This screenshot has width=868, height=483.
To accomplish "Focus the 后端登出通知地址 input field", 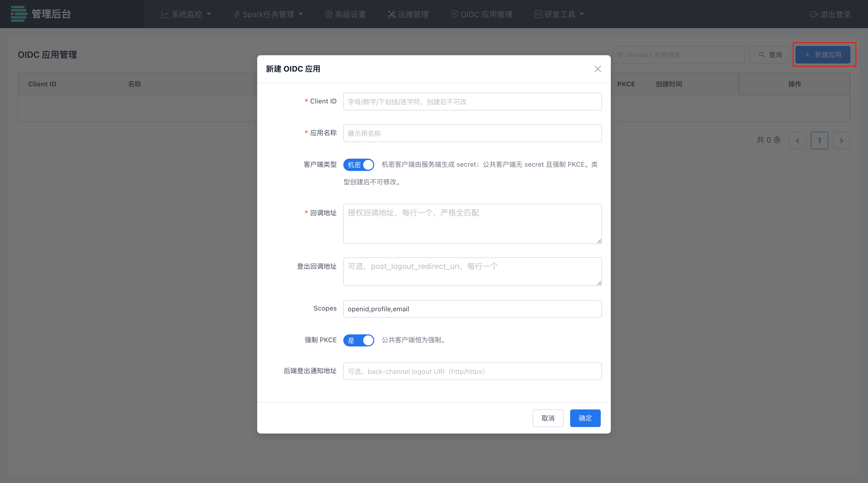I will coord(472,371).
